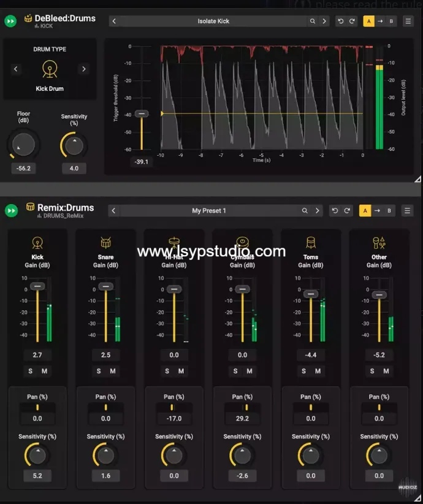Click the Kick sensitivity value 5.2
Image resolution: width=423 pixels, height=504 pixels.
pyautogui.click(x=37, y=476)
